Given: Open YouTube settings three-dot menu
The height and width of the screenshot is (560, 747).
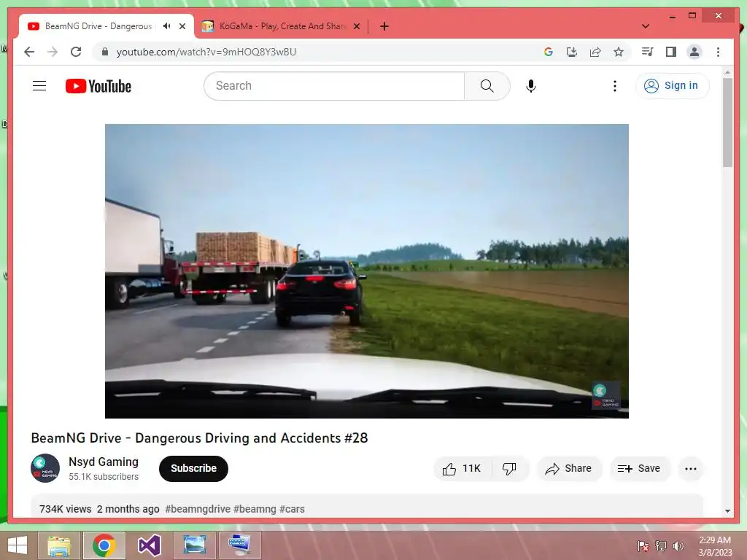Looking at the screenshot, I should click(x=614, y=86).
